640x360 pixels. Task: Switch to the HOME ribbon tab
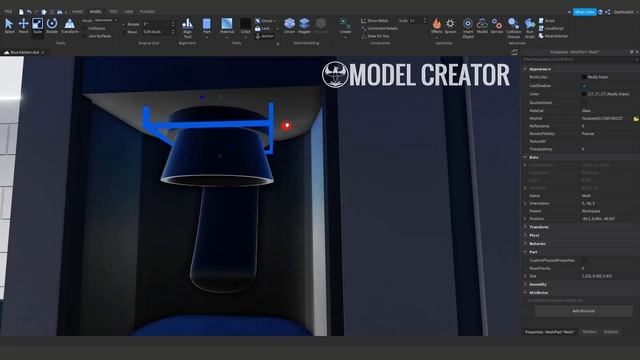(77, 12)
